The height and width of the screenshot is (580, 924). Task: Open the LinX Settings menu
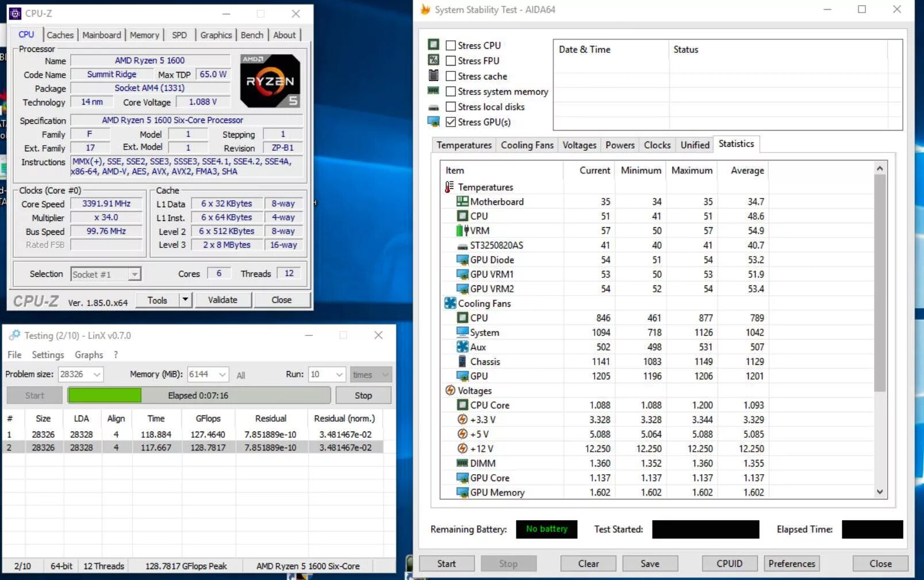pos(48,354)
